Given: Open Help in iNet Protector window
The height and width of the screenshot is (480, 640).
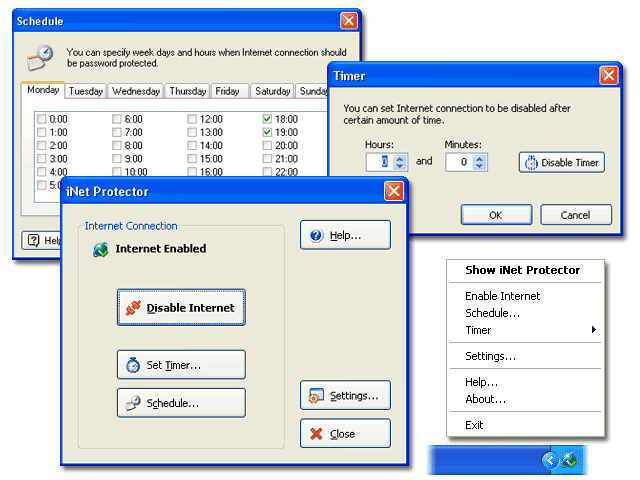Looking at the screenshot, I should pos(345,235).
